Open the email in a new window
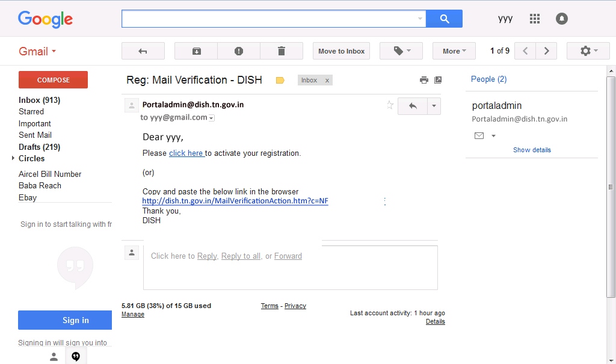The image size is (616, 364). click(438, 80)
